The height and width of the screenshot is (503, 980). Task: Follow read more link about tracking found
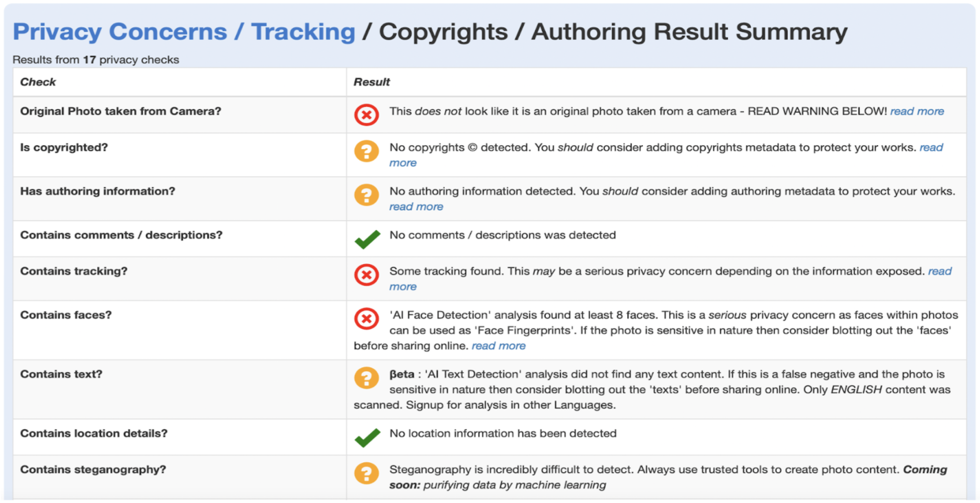[919, 279]
